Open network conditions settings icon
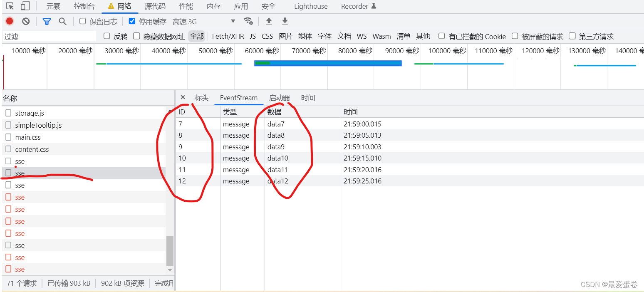644x292 pixels. 248,21
